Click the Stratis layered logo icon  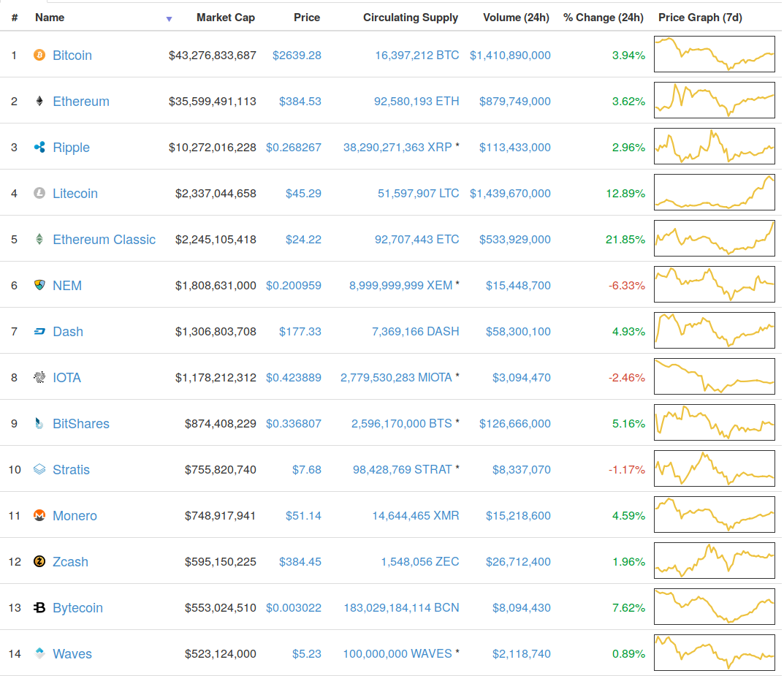39,469
